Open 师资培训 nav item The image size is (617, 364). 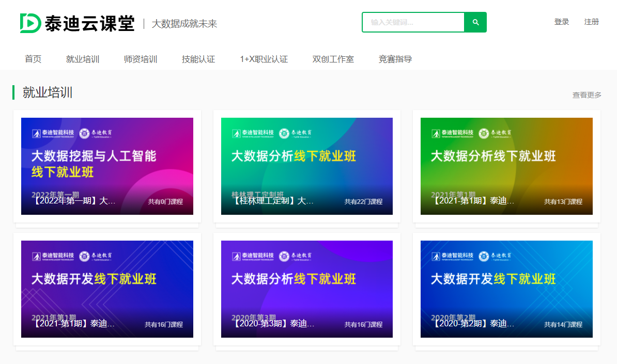click(141, 59)
